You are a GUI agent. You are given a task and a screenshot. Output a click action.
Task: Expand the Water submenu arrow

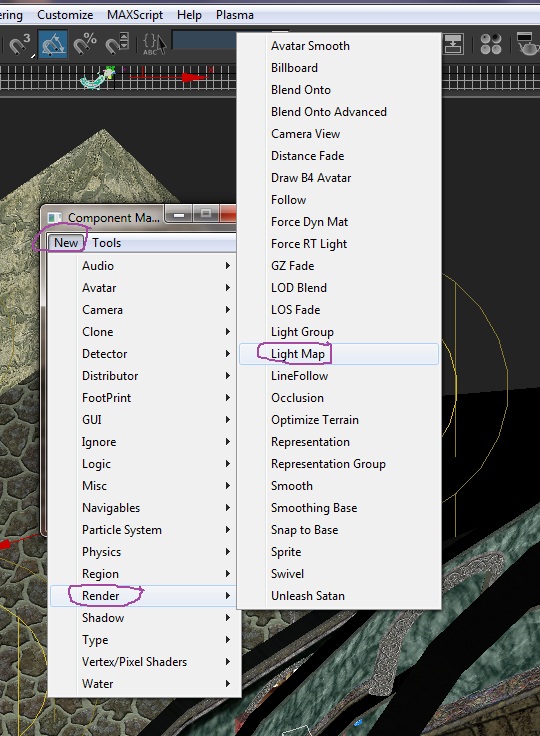coord(227,684)
